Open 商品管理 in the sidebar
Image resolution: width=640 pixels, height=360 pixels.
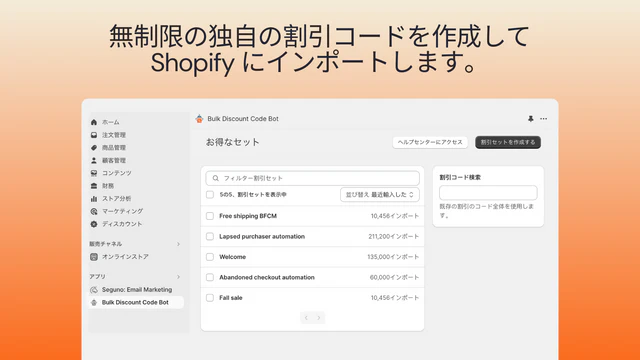114,147
